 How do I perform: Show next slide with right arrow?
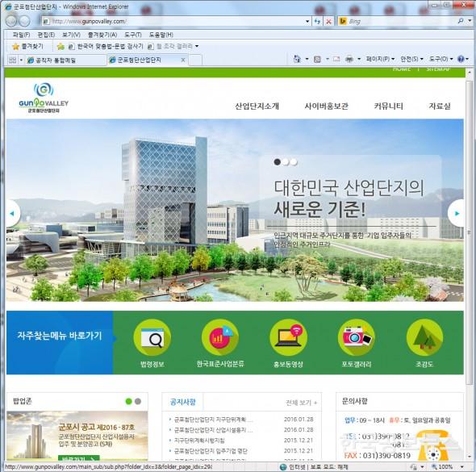click(x=457, y=213)
